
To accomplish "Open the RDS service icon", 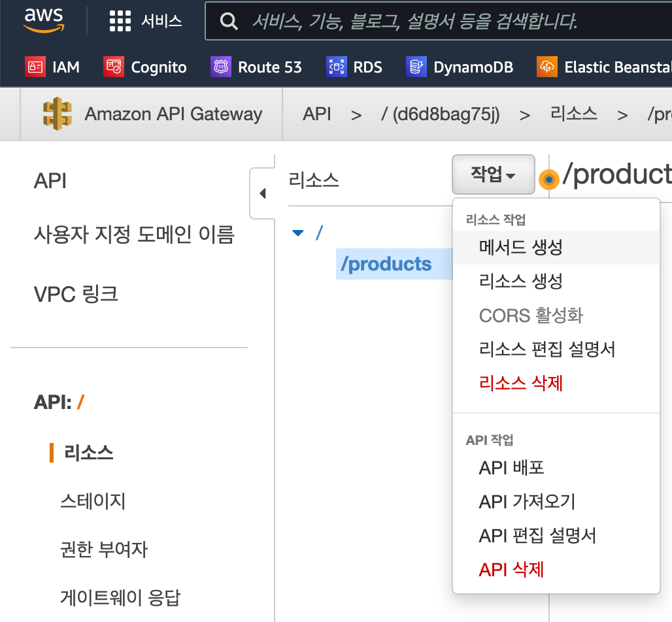I will [x=337, y=67].
